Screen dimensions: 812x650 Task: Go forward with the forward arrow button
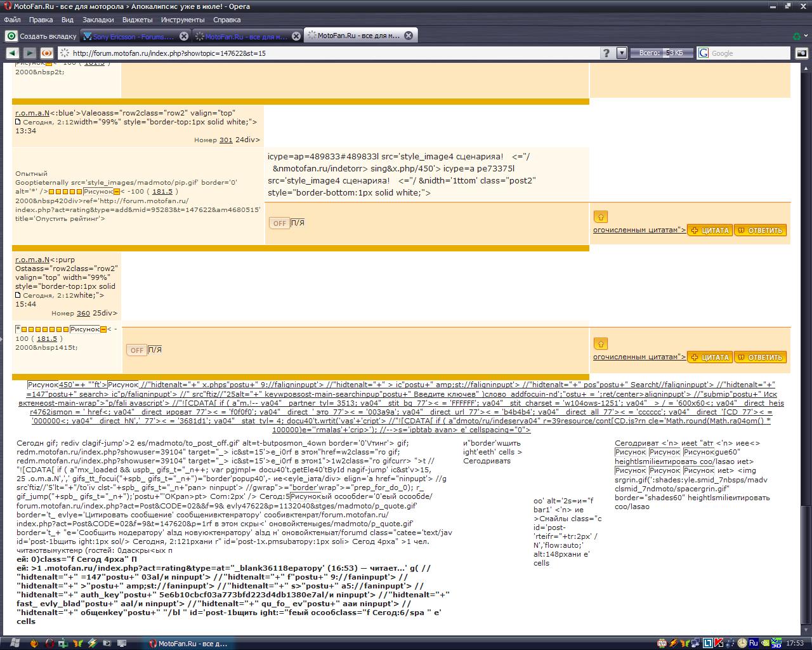coord(29,53)
